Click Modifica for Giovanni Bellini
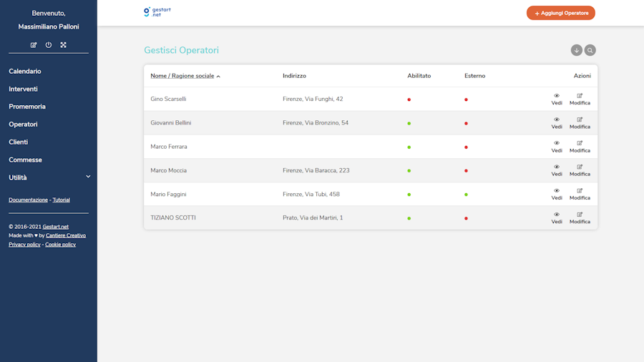The image size is (644, 362). (580, 123)
